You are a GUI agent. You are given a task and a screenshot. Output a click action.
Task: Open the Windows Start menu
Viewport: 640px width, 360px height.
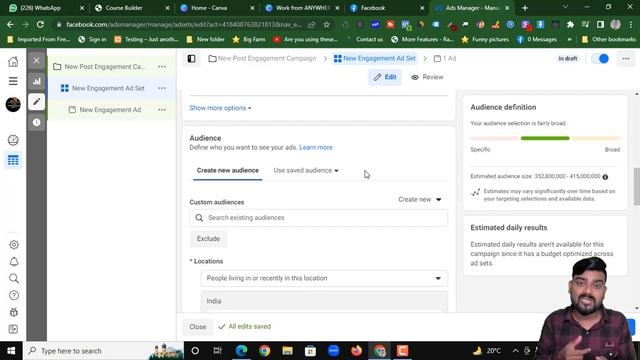[x=11, y=351]
